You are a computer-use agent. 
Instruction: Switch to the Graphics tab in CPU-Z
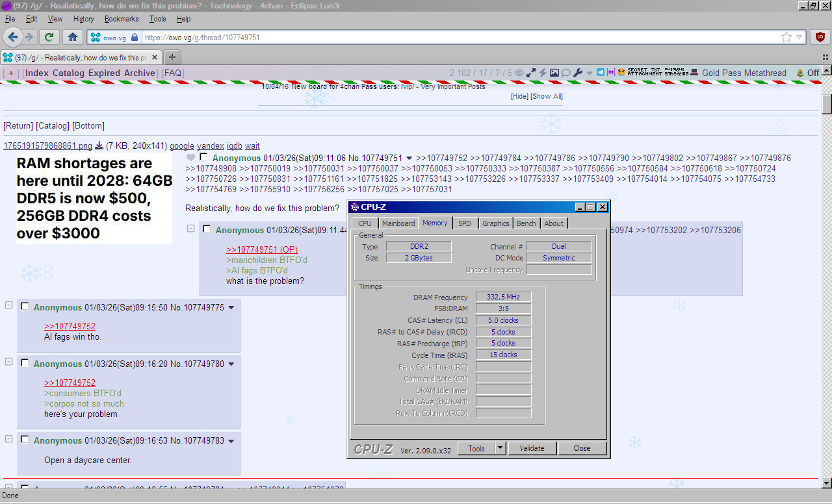coord(496,223)
